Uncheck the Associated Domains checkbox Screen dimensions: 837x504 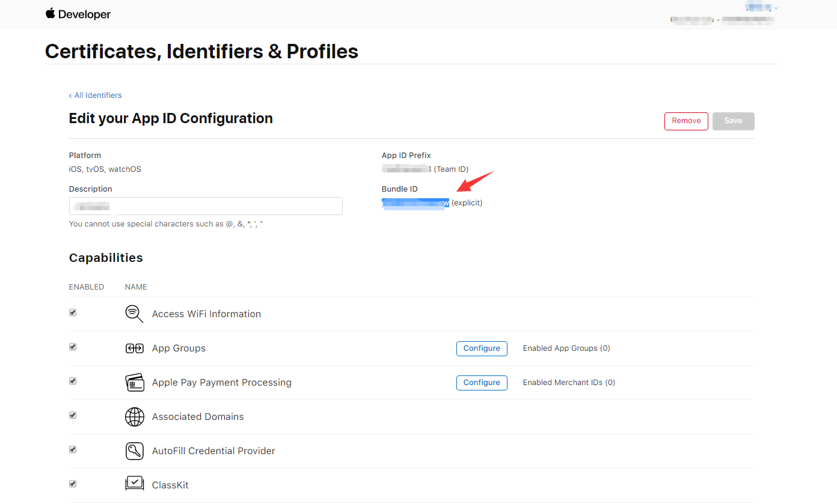(x=73, y=415)
